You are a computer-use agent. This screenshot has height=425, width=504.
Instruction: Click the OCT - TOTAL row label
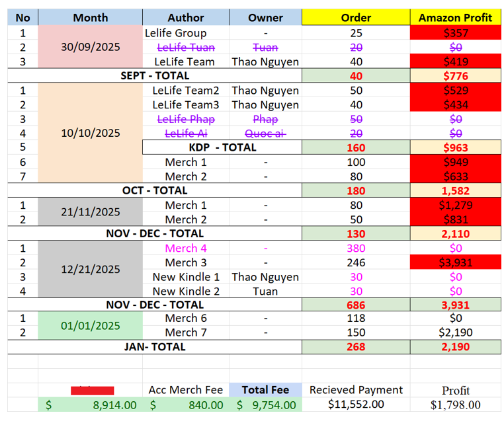pyautogui.click(x=155, y=190)
